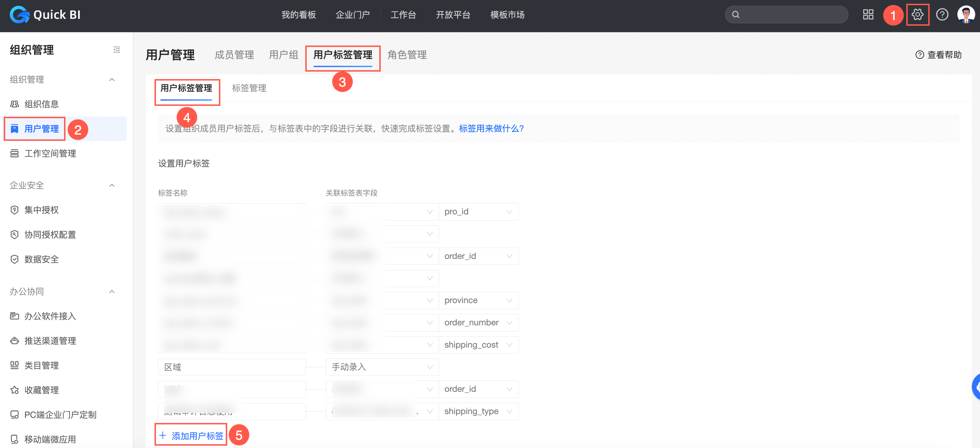
Task: Switch to 标签管理 sub-tab
Action: (x=249, y=88)
